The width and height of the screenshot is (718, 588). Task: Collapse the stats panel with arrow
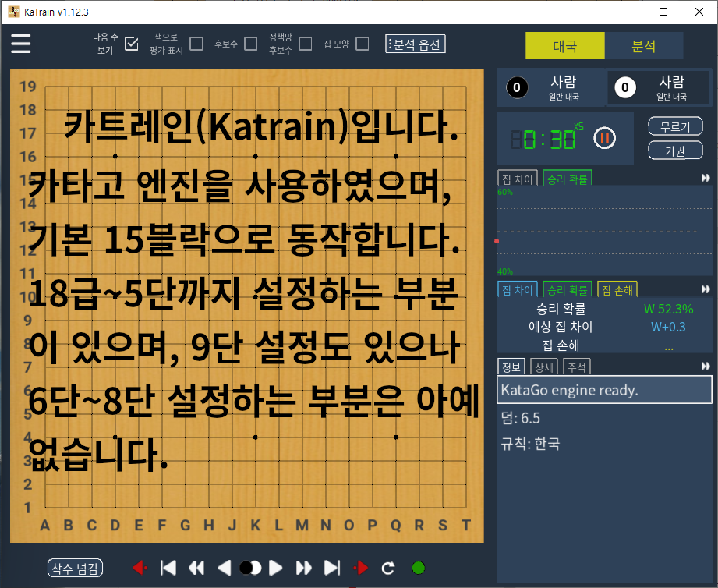tap(706, 289)
